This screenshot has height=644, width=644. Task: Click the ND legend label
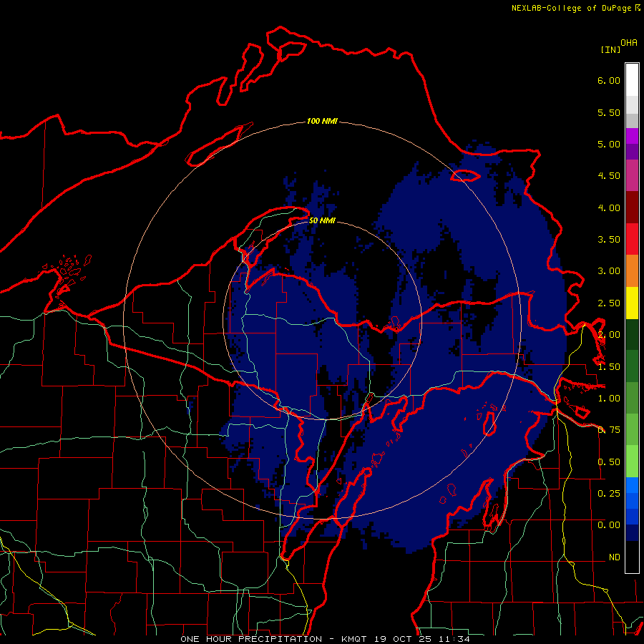[615, 557]
